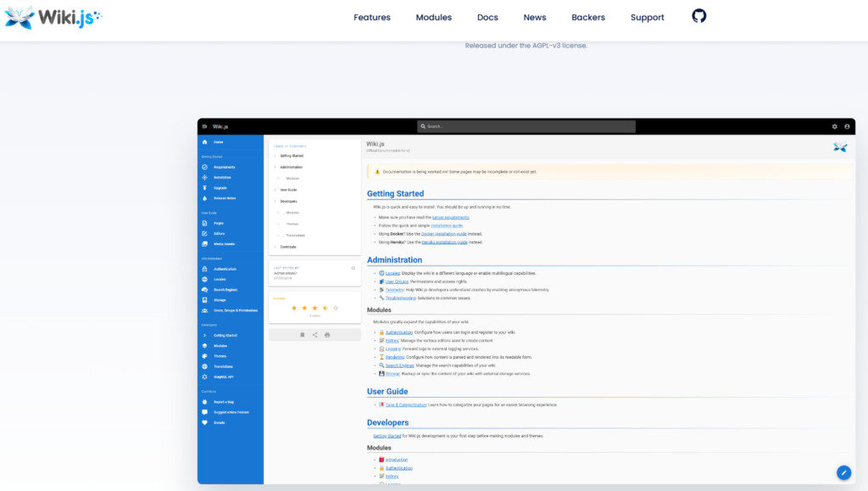Click the bookmark icon below the rating card
The width and height of the screenshot is (868, 491).
[303, 335]
